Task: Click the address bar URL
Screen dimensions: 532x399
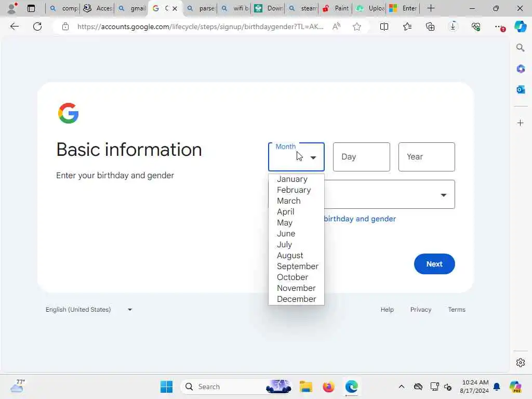Action: 200,26
